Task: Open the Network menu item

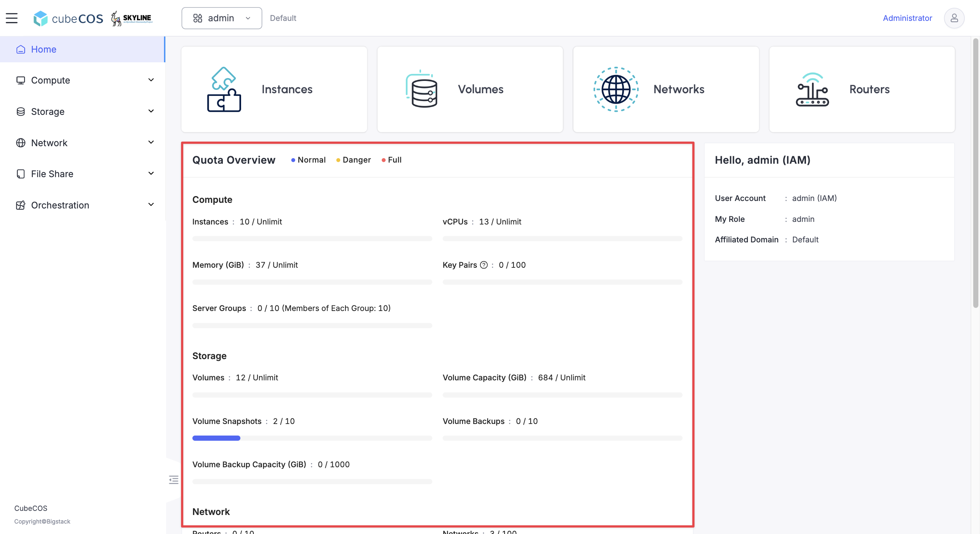Action: coord(83,143)
